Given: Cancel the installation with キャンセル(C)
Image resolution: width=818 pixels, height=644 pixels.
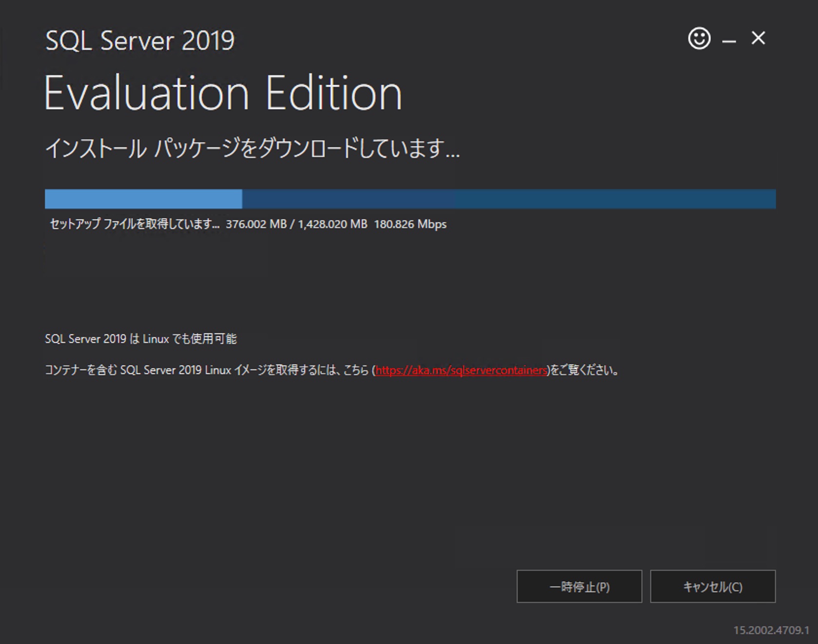Looking at the screenshot, I should point(712,587).
